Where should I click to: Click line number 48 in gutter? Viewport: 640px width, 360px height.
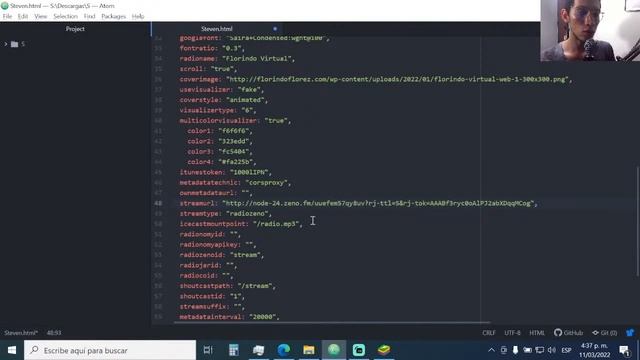pyautogui.click(x=158, y=203)
